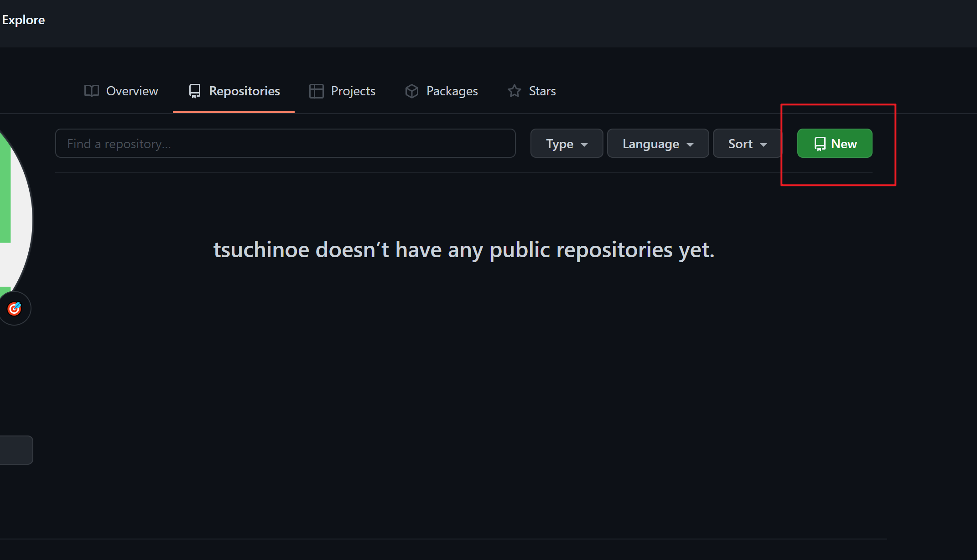
Task: Expand the Type filter dropdown
Action: coord(566,143)
